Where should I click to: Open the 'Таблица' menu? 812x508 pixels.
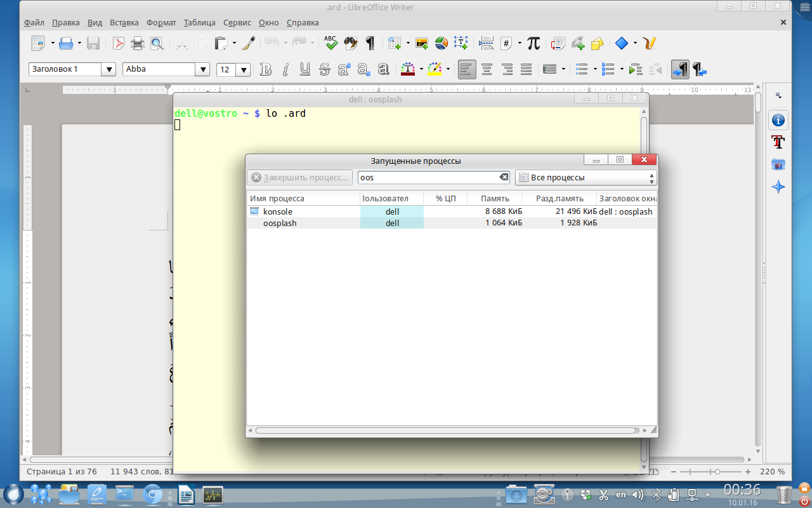click(199, 22)
